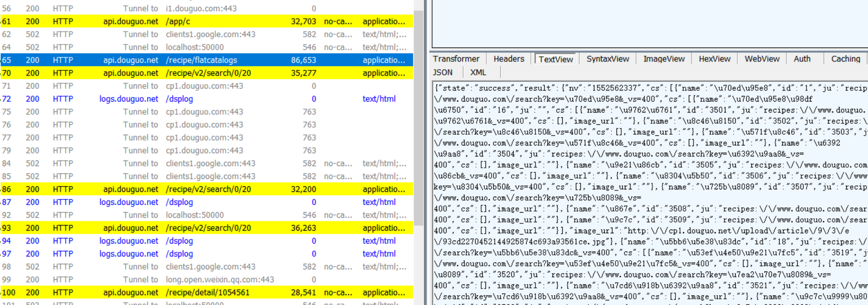
Task: Open the Headers response tab
Action: 509,59
